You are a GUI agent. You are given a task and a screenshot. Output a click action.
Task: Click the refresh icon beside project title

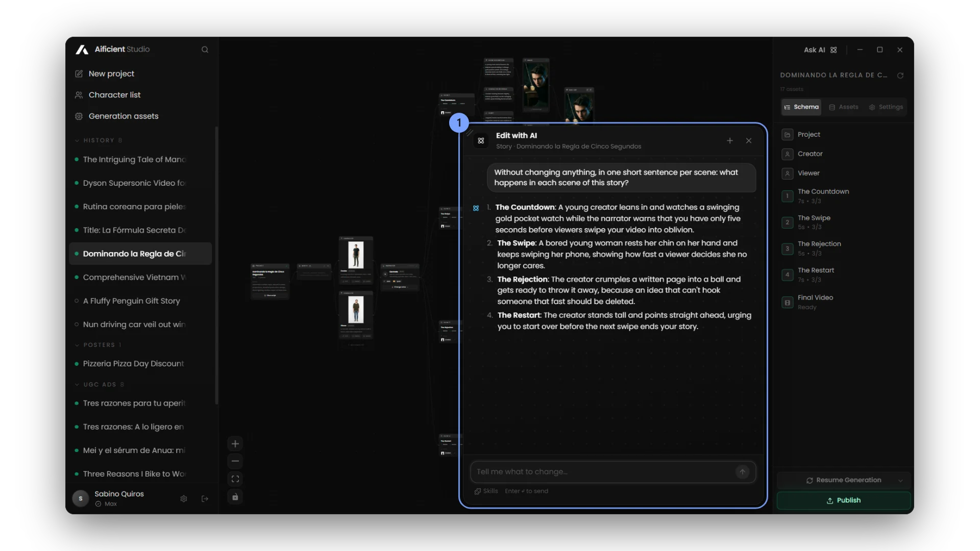(900, 76)
